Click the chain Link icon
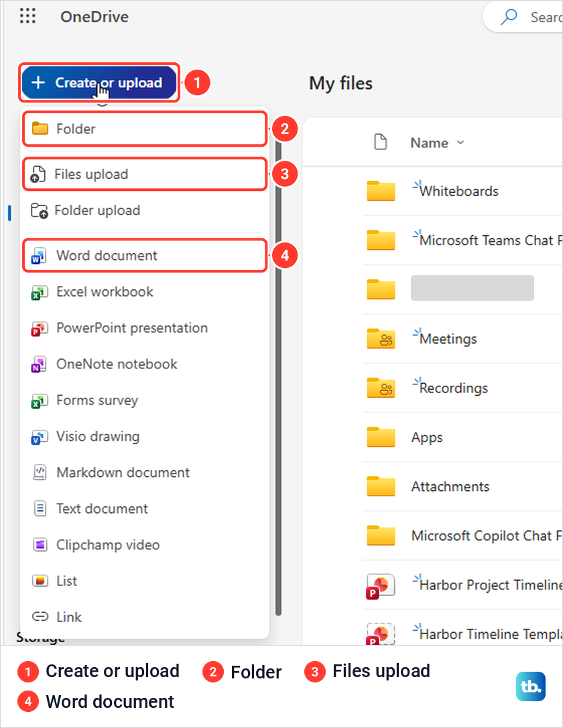563x728 pixels. point(40,617)
